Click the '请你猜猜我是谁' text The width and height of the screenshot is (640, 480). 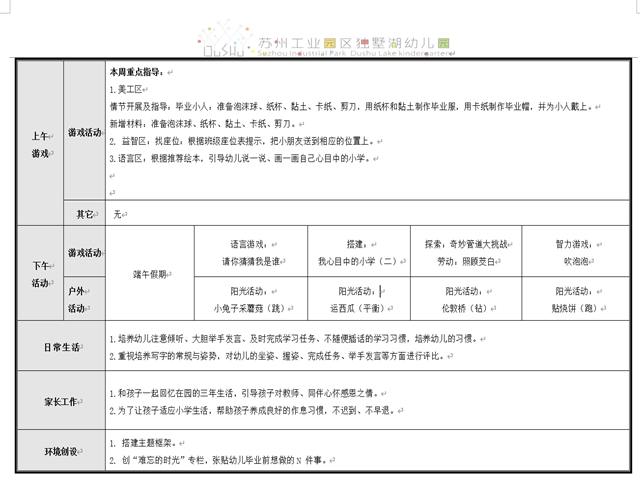tap(251, 261)
